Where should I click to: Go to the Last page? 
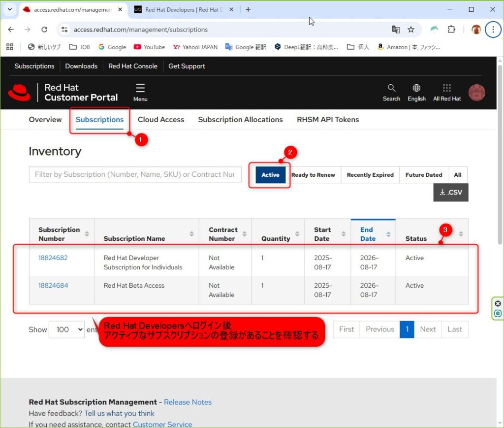[x=455, y=329]
